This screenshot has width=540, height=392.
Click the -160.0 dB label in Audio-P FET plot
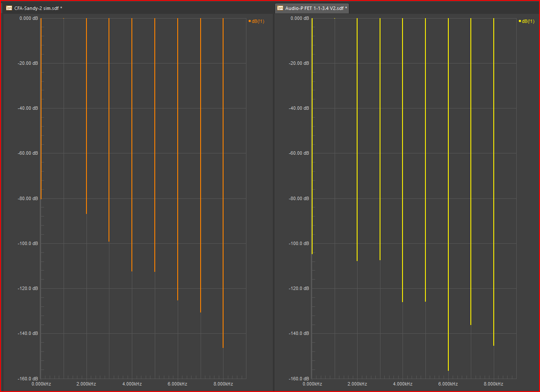pyautogui.click(x=298, y=379)
